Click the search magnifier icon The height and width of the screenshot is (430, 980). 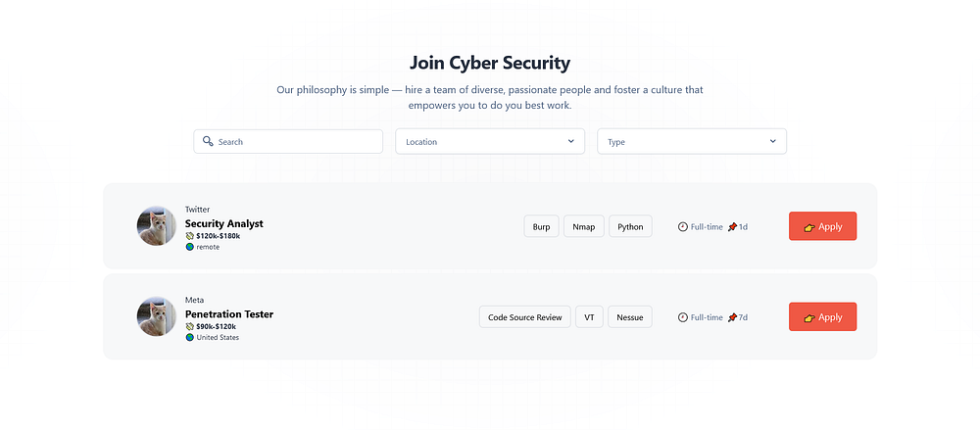208,141
